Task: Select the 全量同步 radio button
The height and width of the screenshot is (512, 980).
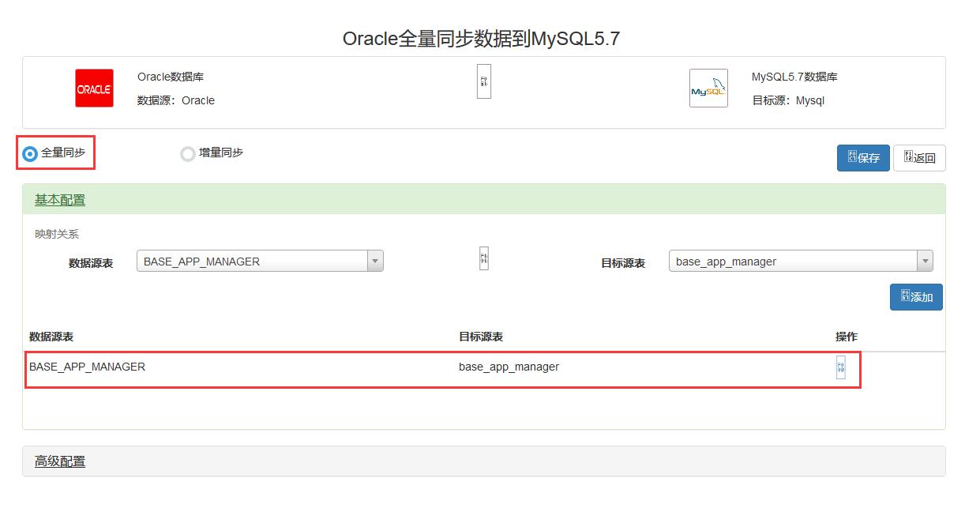Action: point(30,154)
